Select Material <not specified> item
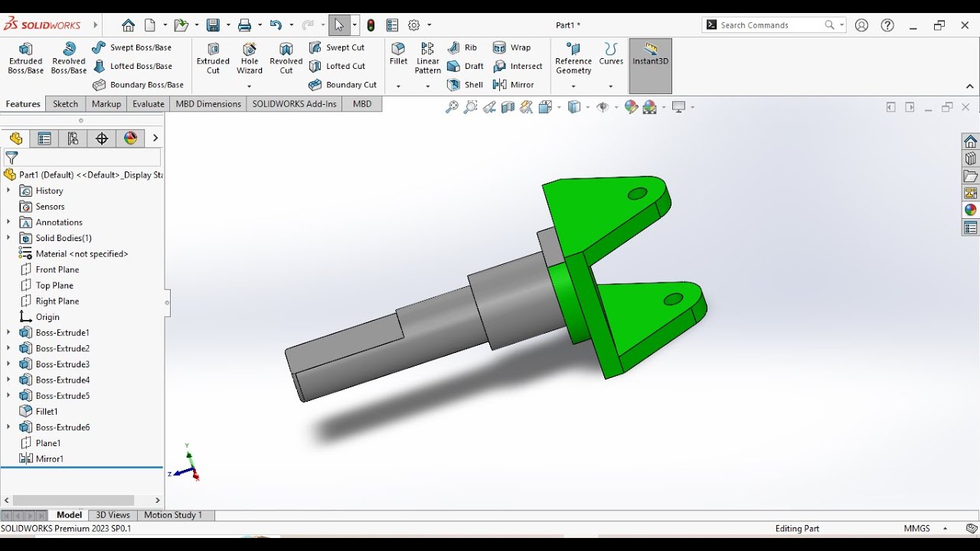 (x=73, y=253)
